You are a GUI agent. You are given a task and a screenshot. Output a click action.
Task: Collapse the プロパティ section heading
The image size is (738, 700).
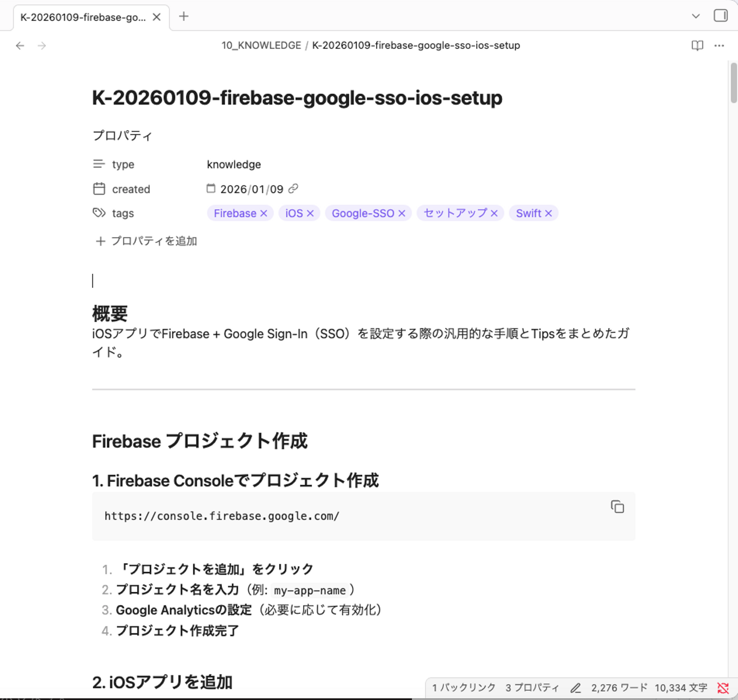tap(122, 135)
